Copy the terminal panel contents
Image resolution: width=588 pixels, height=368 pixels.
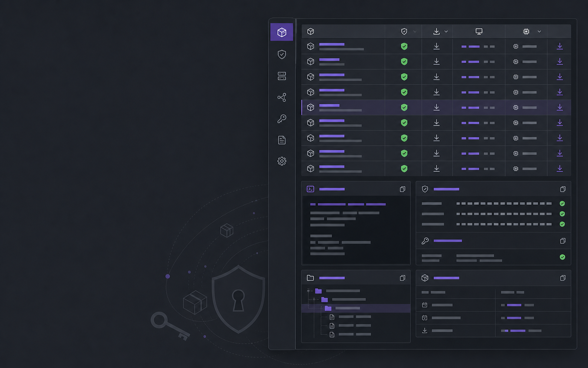click(402, 189)
